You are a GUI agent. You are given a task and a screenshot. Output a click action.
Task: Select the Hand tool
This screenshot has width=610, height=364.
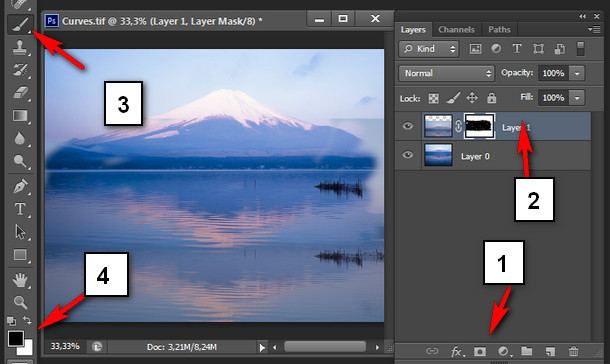click(x=20, y=280)
